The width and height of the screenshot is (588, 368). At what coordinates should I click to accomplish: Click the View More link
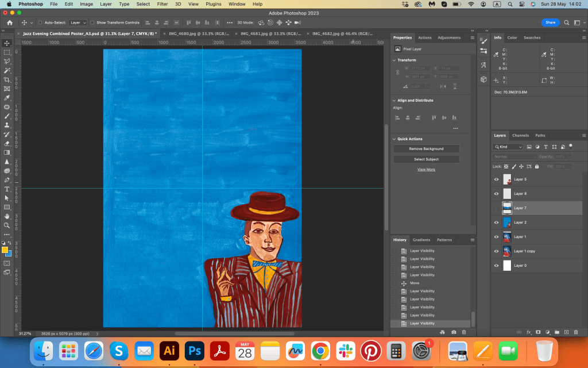click(426, 170)
